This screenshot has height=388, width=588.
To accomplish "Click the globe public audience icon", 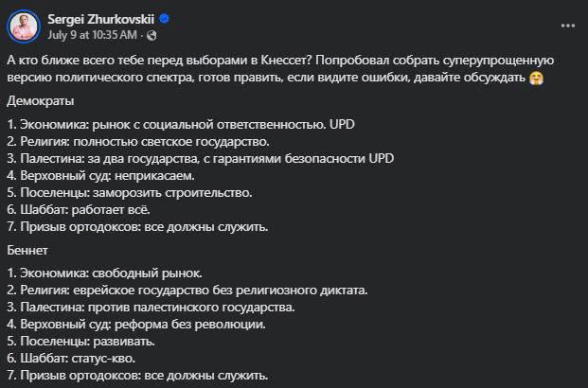I will click(151, 36).
